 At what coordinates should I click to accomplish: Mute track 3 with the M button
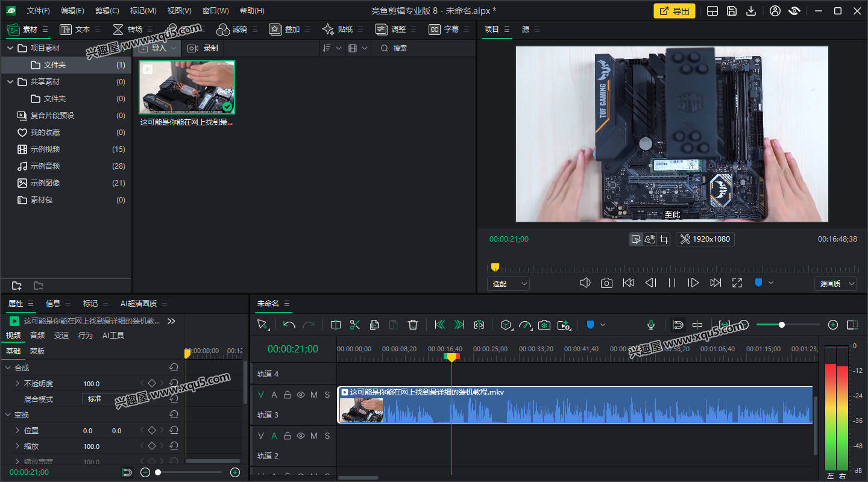click(x=314, y=395)
